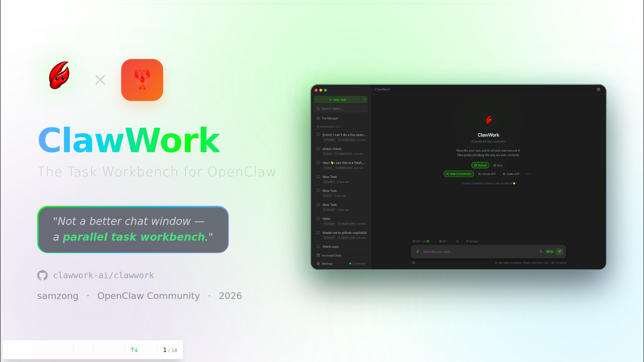Open the 26 tools wrench button
This screenshot has width=644, height=362.
[472, 241]
